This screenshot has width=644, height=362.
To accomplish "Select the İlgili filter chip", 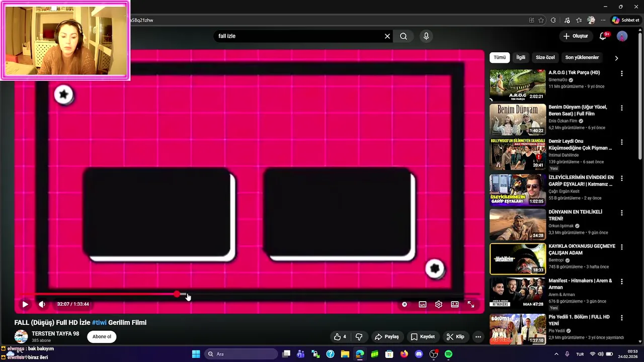I will point(521,57).
